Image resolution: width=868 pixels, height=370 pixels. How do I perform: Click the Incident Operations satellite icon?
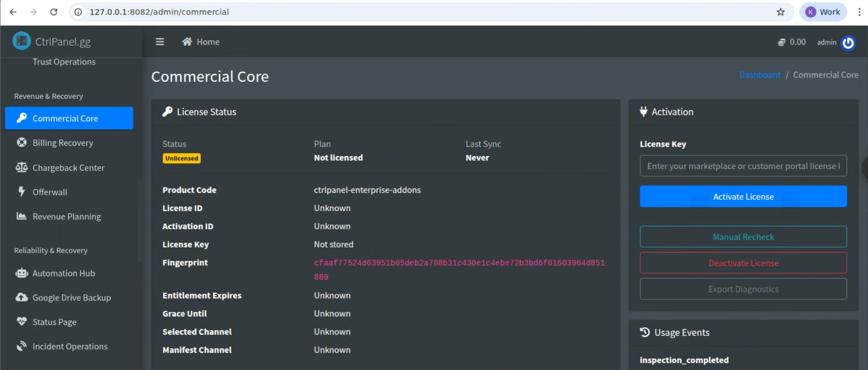tap(21, 346)
